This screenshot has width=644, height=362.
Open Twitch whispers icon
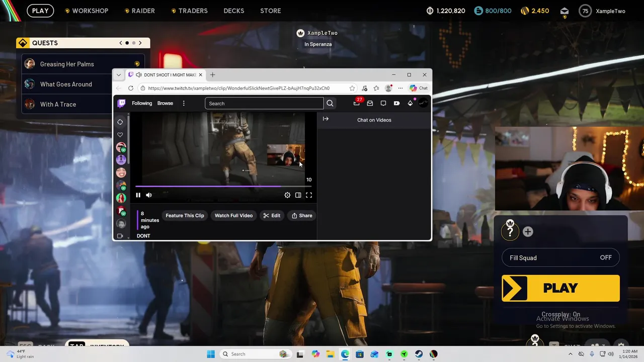(383, 103)
